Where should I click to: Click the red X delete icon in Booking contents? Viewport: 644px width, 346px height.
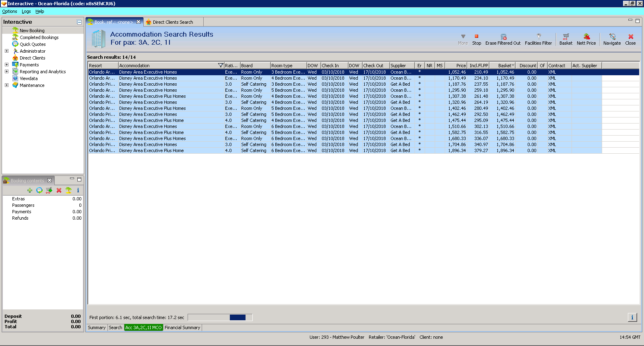click(x=59, y=190)
